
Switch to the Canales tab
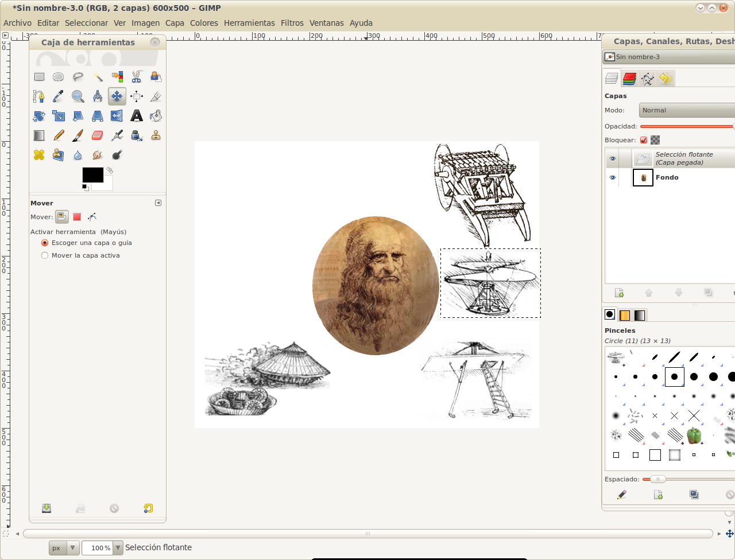628,79
